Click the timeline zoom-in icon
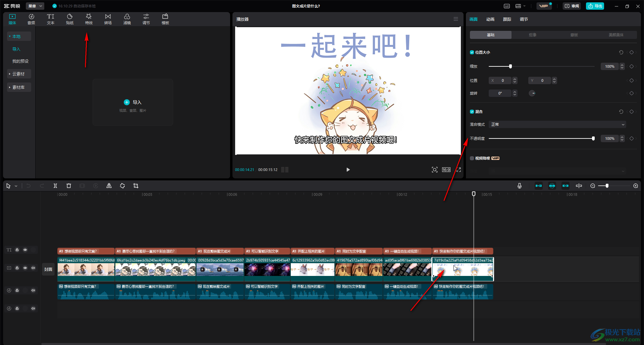 click(636, 186)
